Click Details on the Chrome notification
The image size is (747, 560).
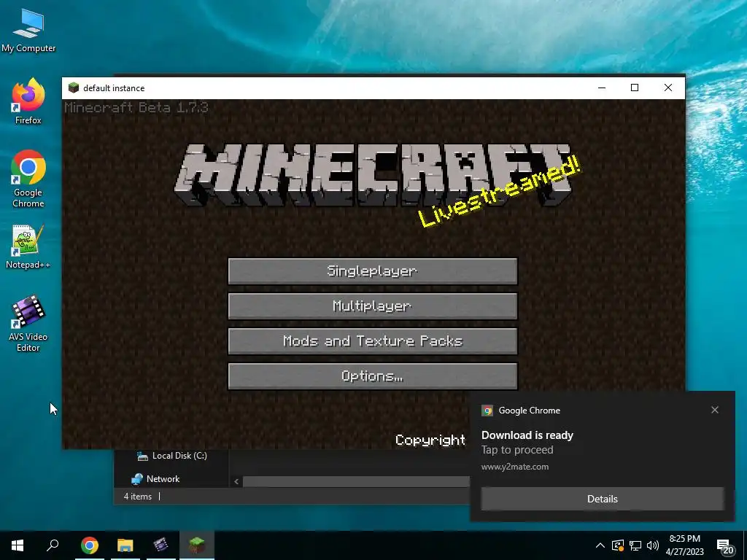(x=602, y=499)
